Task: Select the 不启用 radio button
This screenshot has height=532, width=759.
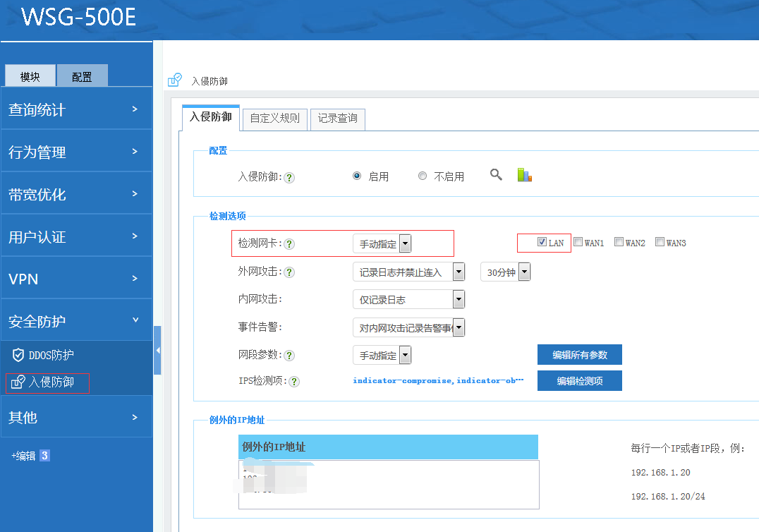Action: point(423,176)
